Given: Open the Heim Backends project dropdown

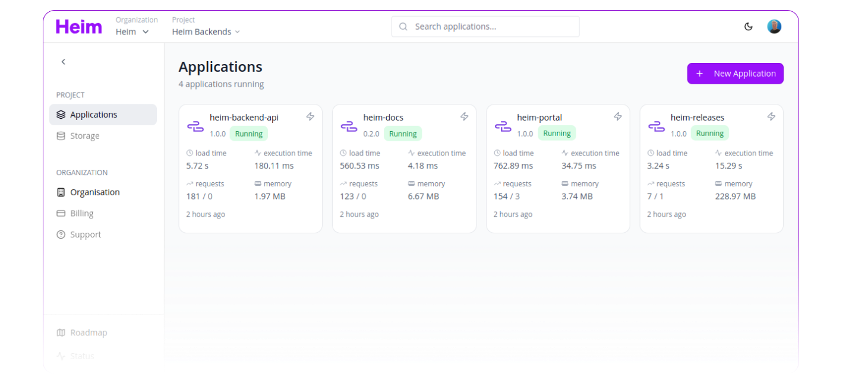Looking at the screenshot, I should 206,32.
